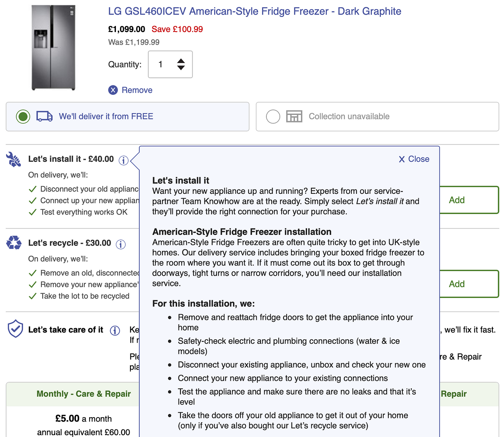Close the Let's install it popup
Screen dimensions: 504x437
pyautogui.click(x=414, y=159)
